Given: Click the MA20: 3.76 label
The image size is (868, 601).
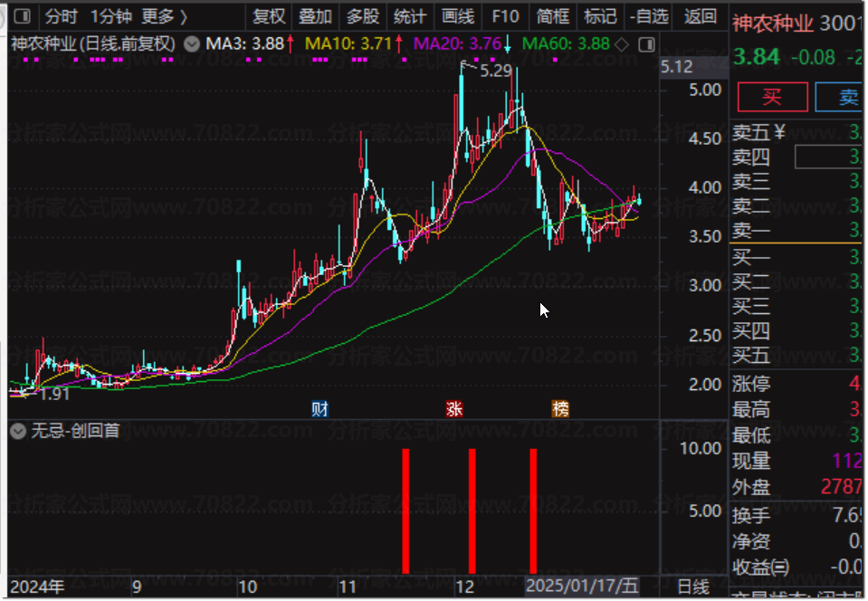Looking at the screenshot, I should 457,43.
